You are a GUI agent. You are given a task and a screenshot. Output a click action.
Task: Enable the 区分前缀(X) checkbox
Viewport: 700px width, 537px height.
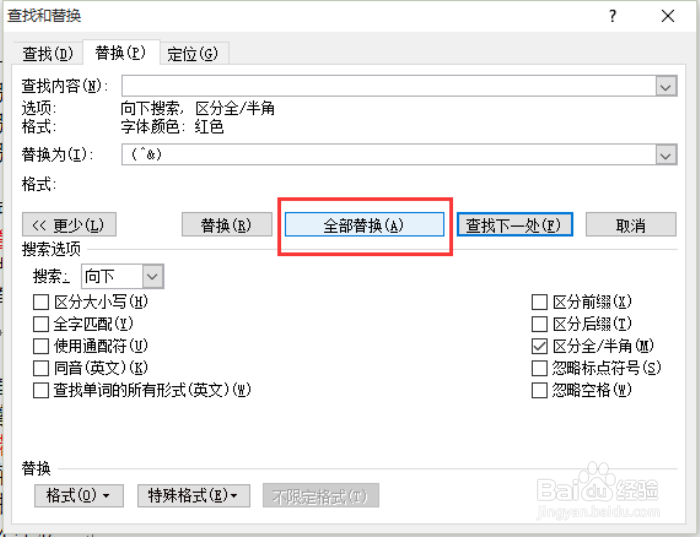540,302
